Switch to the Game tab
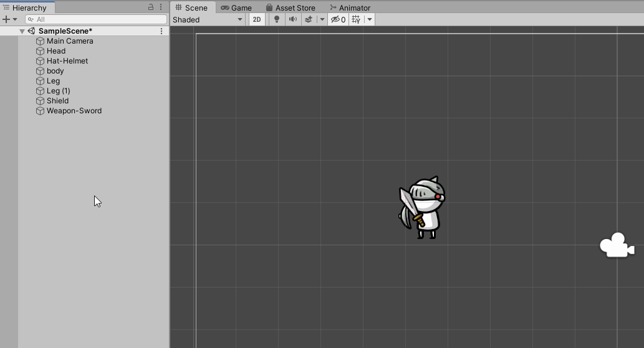644x348 pixels. (236, 7)
